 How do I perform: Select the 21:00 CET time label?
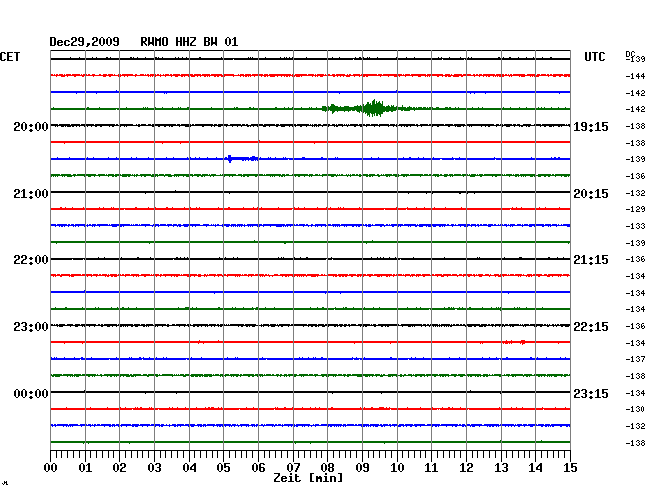(31, 194)
